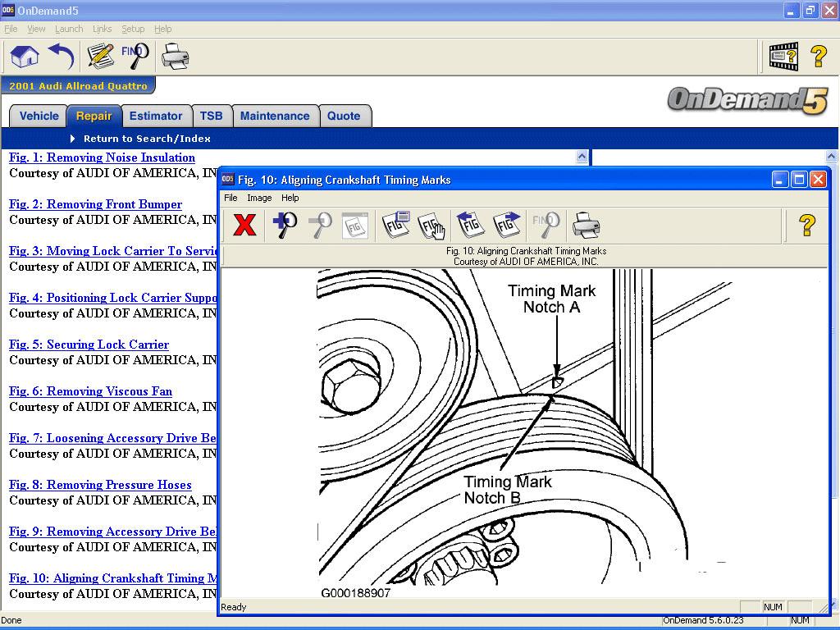840x630 pixels.
Task: Open Help menu in the figure window
Action: pyautogui.click(x=290, y=198)
